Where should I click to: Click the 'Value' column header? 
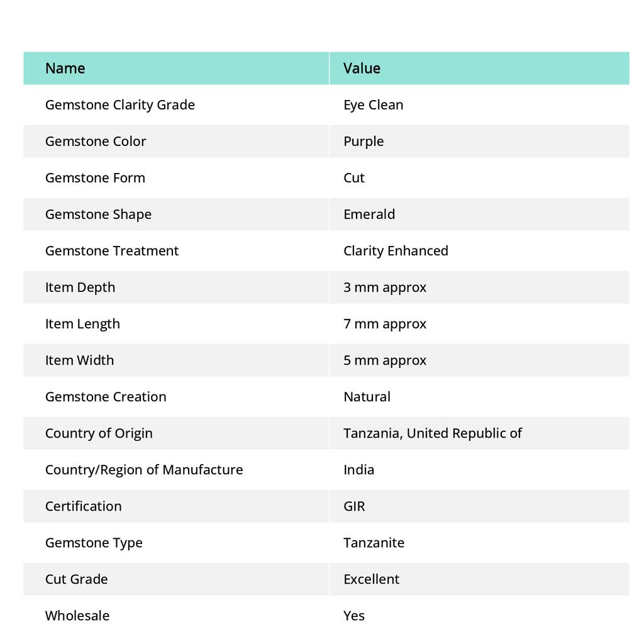click(362, 68)
